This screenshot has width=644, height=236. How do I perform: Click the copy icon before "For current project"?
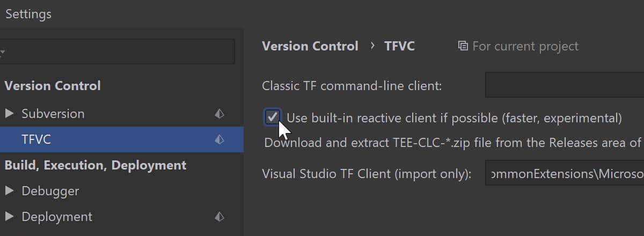point(463,46)
